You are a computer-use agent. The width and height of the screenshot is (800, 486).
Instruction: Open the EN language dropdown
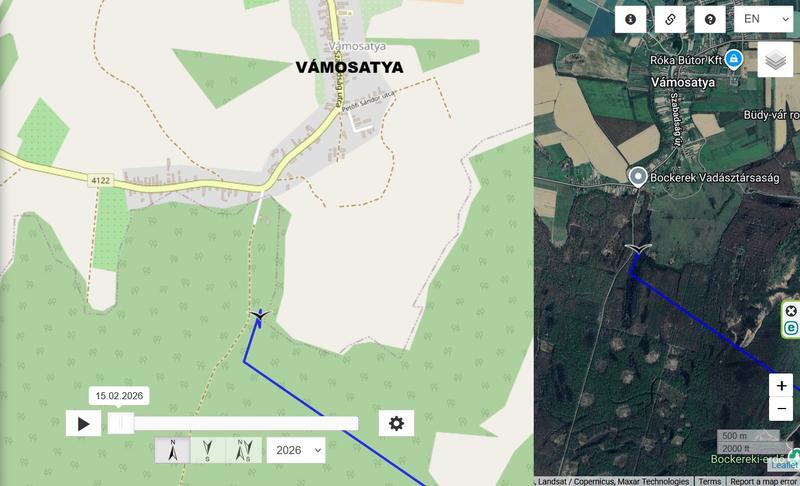coord(764,19)
